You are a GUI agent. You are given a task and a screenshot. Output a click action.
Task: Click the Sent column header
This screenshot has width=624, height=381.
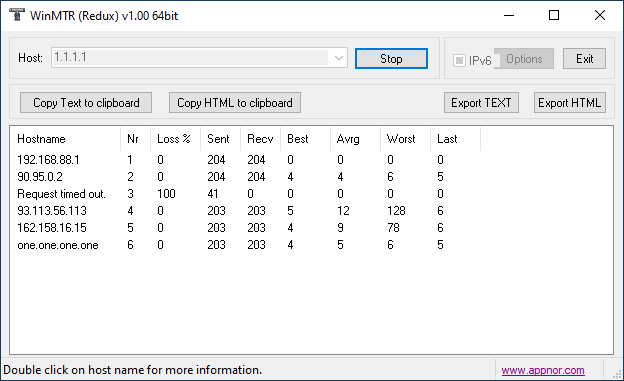coord(220,139)
